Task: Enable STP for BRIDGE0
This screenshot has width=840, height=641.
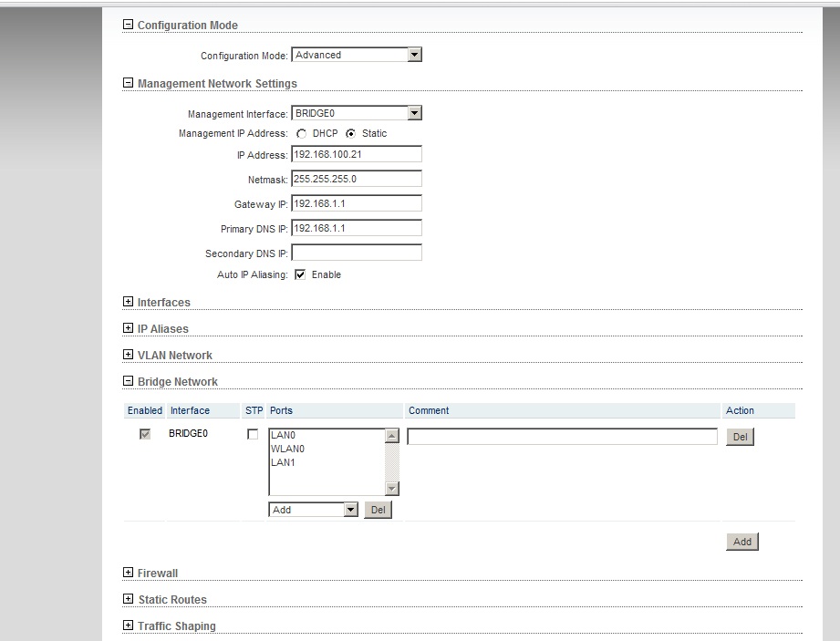Action: tap(253, 435)
